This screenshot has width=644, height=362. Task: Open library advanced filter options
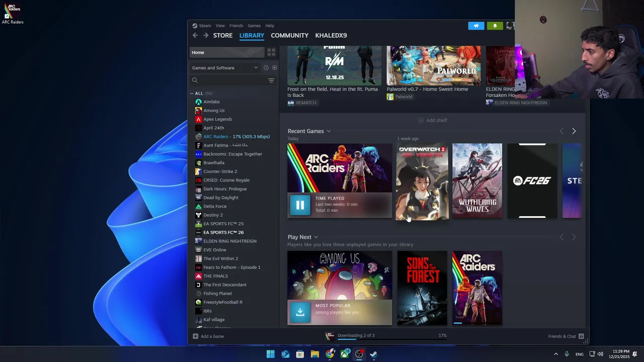[x=271, y=80]
